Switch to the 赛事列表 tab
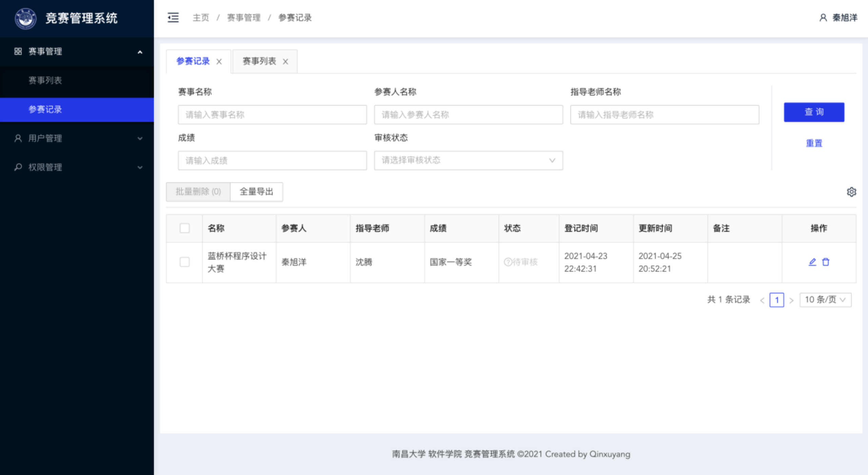868x475 pixels. coord(259,61)
